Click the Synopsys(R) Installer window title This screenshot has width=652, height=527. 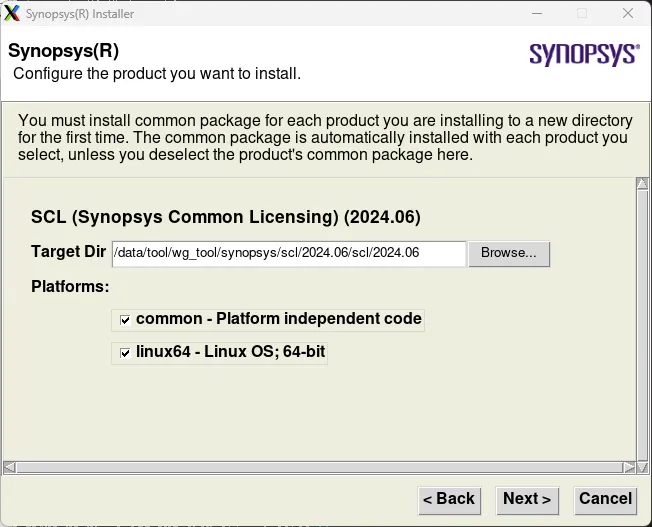coord(80,14)
